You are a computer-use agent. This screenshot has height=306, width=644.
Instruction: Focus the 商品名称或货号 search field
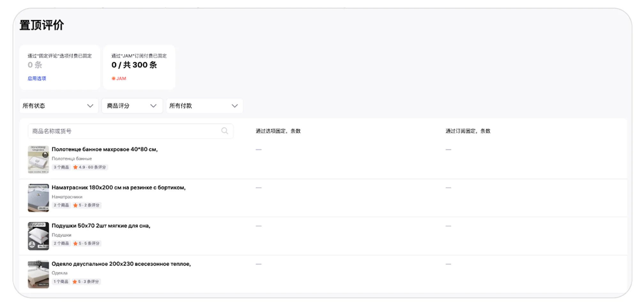pos(125,131)
